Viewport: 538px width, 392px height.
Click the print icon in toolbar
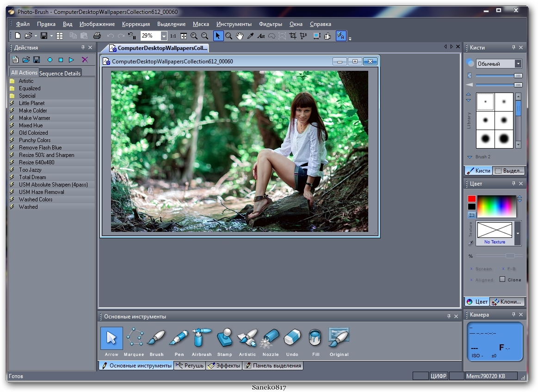97,36
